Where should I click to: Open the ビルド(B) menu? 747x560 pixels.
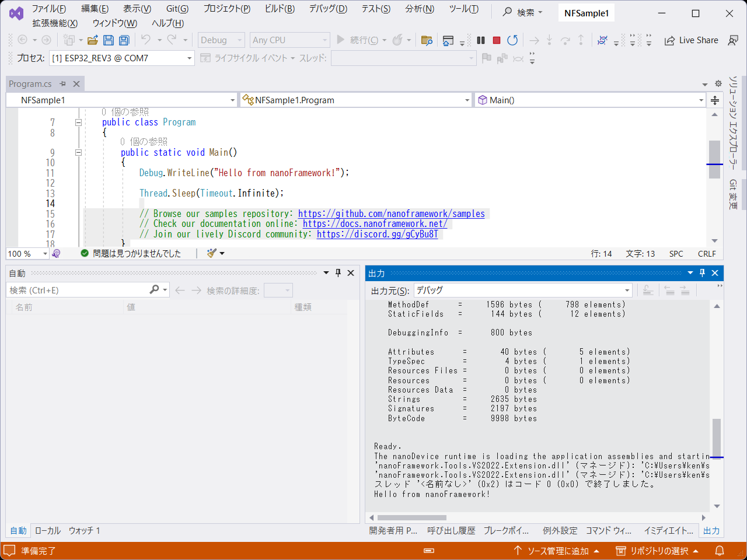click(x=280, y=9)
